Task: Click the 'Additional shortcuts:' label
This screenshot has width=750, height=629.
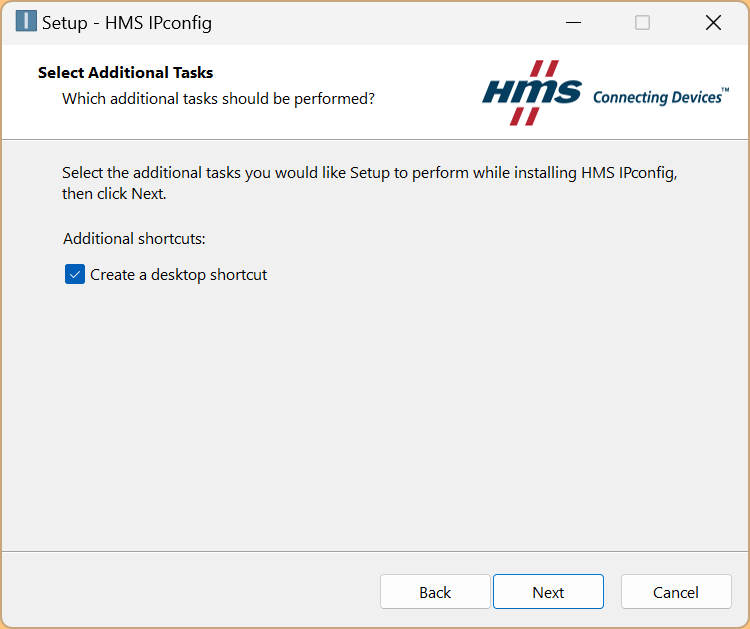Action: (x=134, y=238)
